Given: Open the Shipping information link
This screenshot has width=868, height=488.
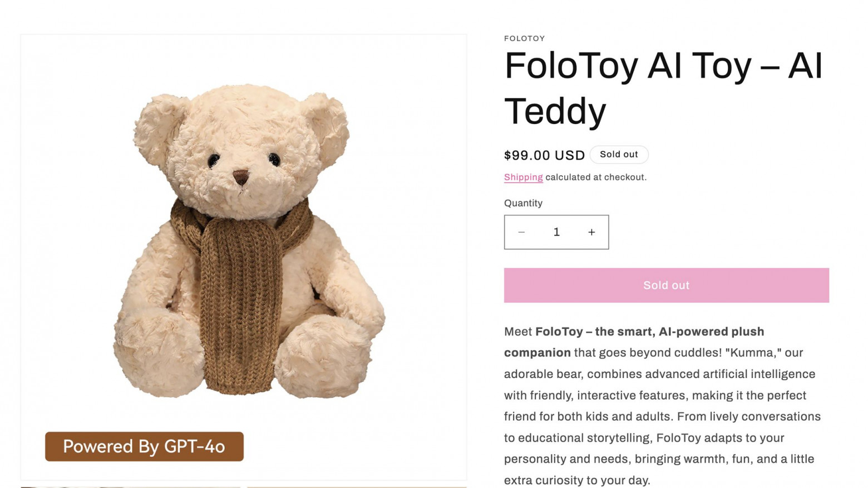Looking at the screenshot, I should (x=522, y=177).
